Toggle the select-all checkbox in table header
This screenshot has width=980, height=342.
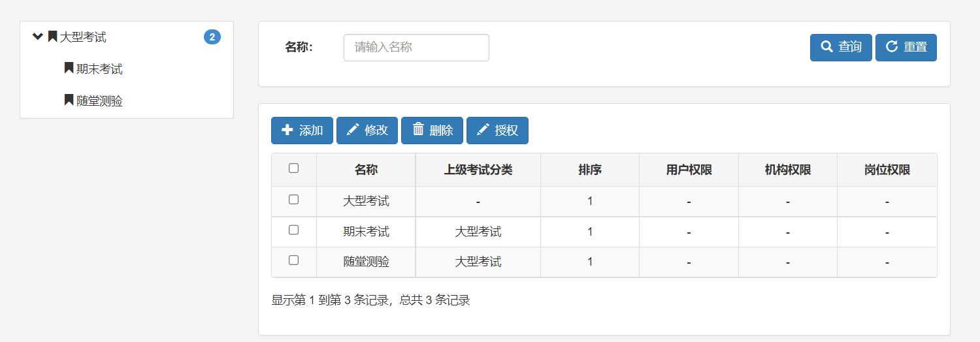[x=293, y=168]
